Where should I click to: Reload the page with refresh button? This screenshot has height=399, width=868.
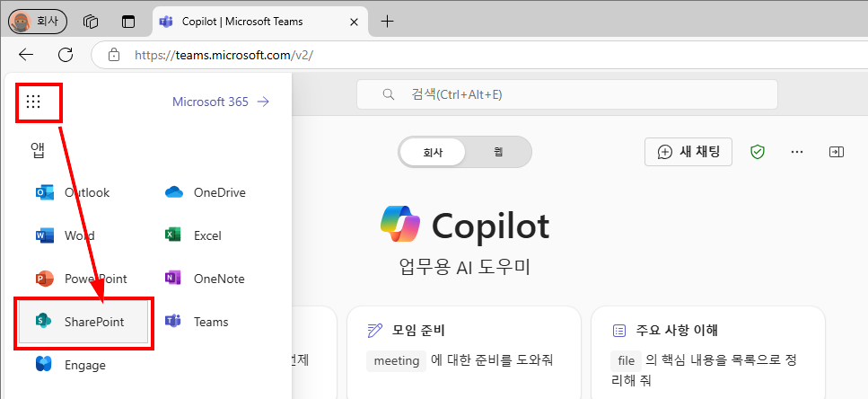click(x=66, y=54)
